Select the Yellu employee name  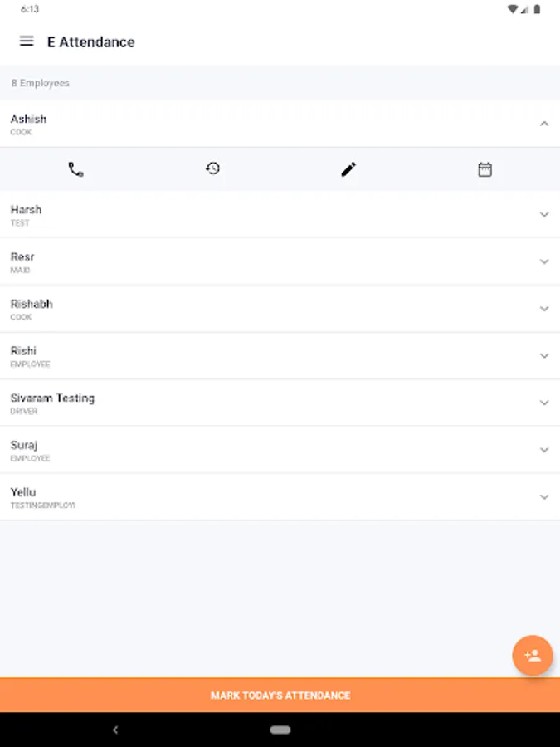23,491
